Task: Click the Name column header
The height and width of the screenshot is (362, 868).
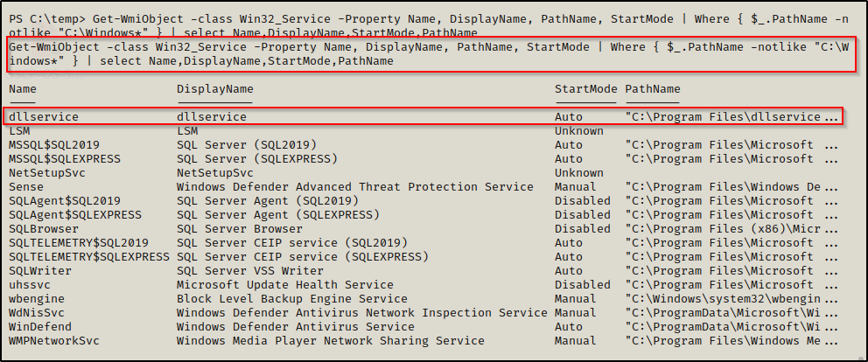Action: 23,89
